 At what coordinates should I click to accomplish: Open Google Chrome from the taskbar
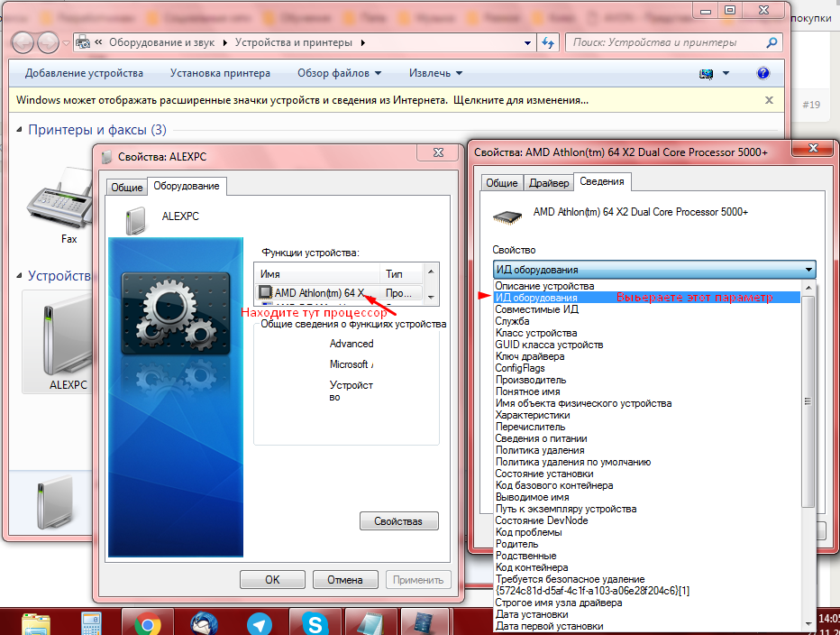pos(148,624)
